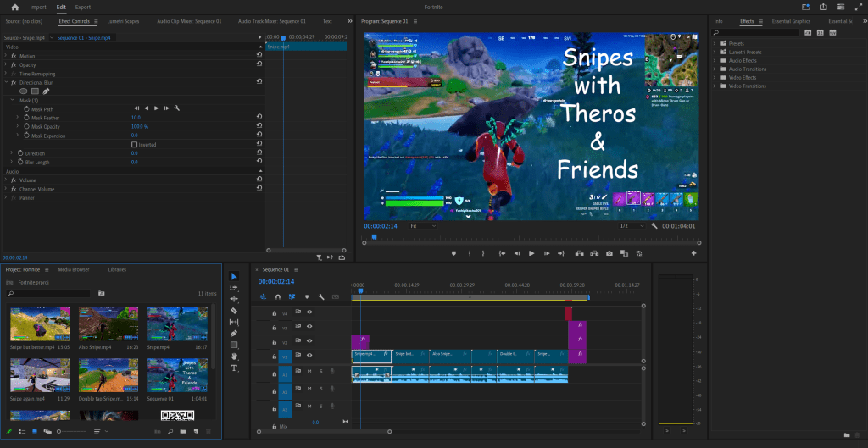Open Libraries tab in project panel
Screen dimensions: 868x448
click(x=117, y=270)
